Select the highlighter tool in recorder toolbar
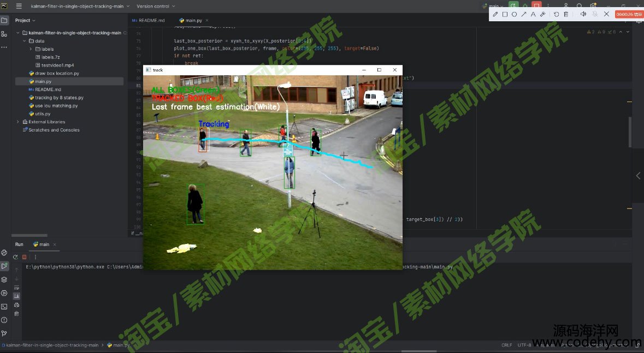Image resolution: width=644 pixels, height=353 pixels. click(x=542, y=14)
